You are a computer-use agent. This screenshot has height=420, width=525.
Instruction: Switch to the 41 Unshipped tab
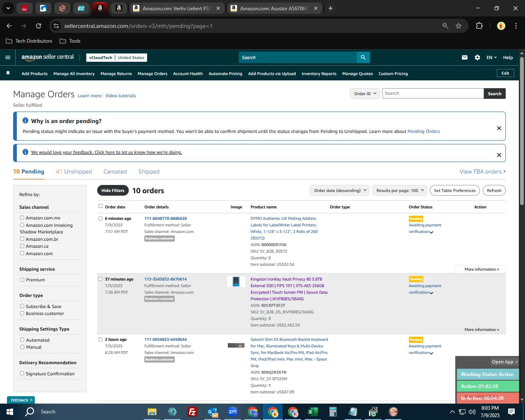74,171
